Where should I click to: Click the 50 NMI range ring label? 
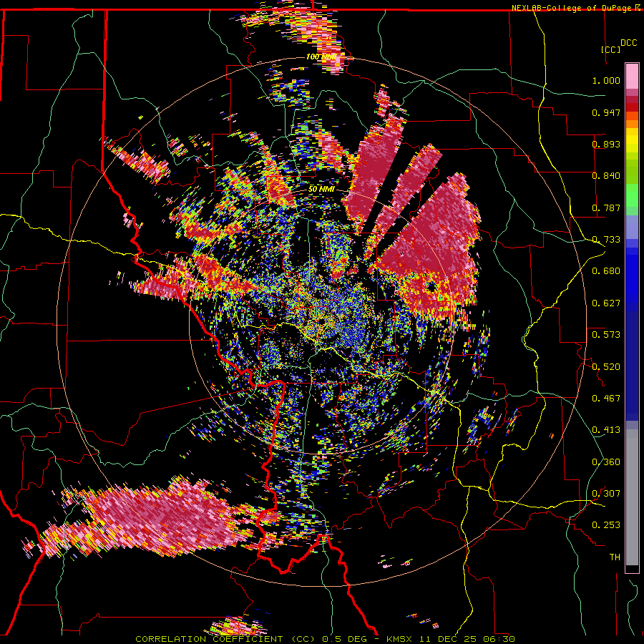pyautogui.click(x=321, y=189)
